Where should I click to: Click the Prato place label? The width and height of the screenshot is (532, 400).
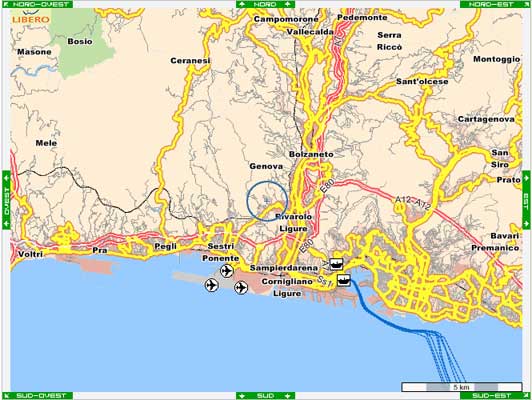(x=509, y=180)
